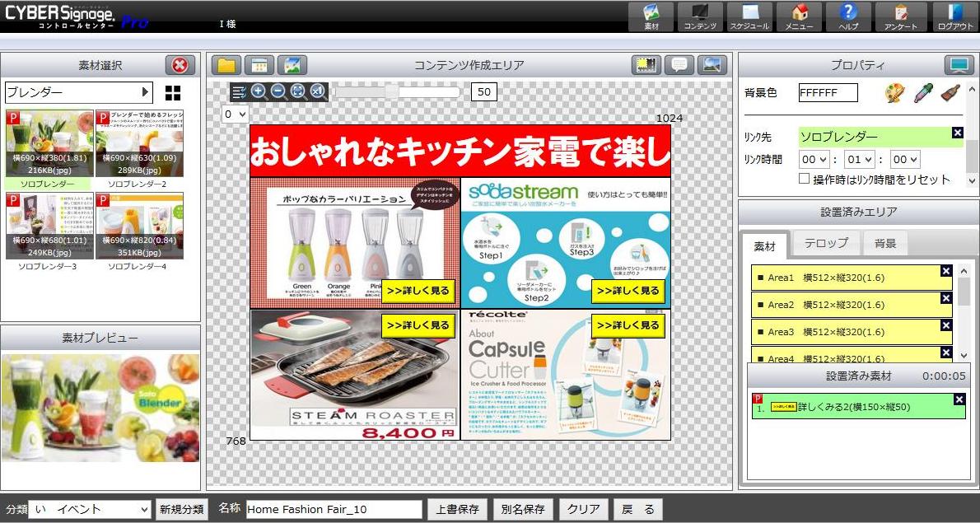The height and width of the screenshot is (523, 980).
Task: Select the ソロブレンダー thumbnail
Action: coord(49,143)
